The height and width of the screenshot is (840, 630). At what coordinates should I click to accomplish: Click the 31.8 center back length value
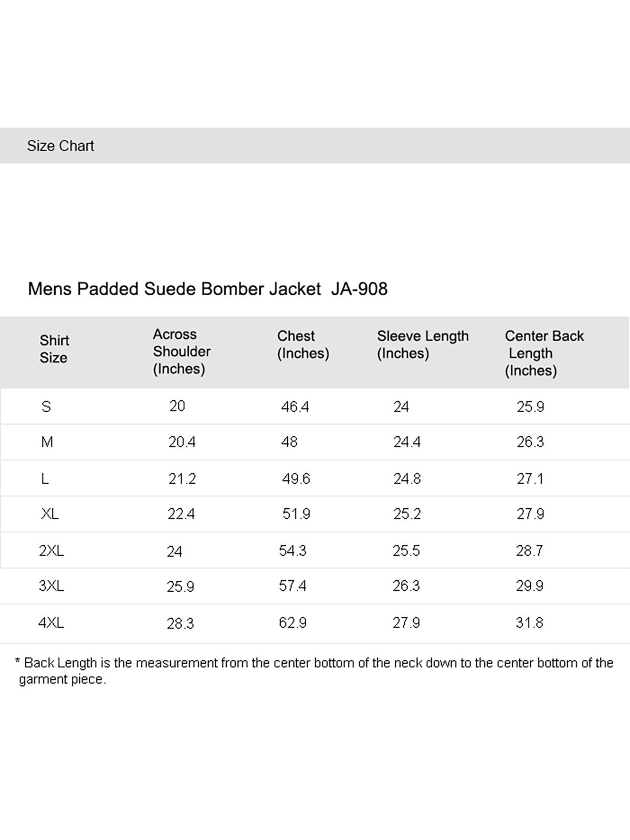tap(529, 623)
